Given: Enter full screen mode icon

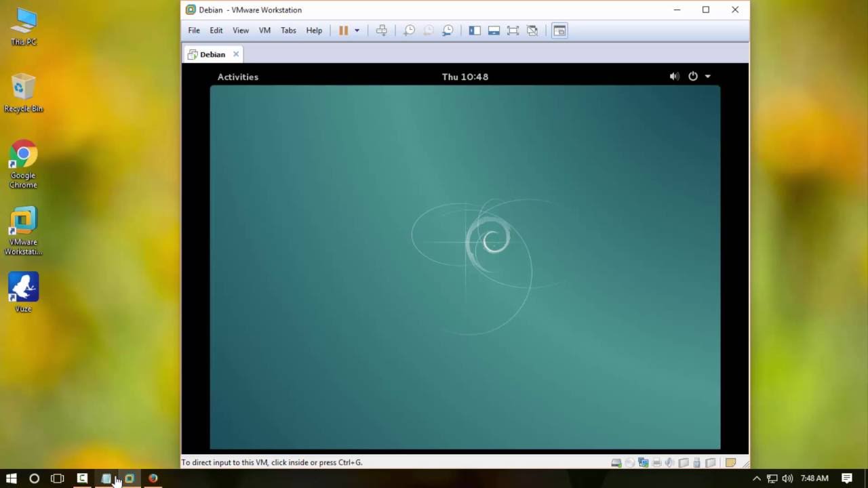Looking at the screenshot, I should click(x=513, y=30).
